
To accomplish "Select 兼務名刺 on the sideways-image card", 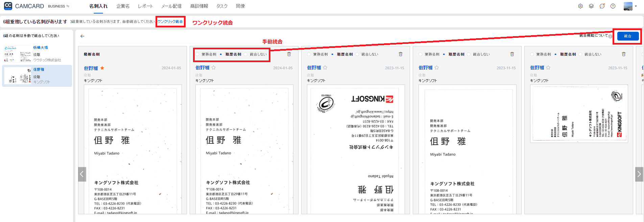I will coord(532,54).
